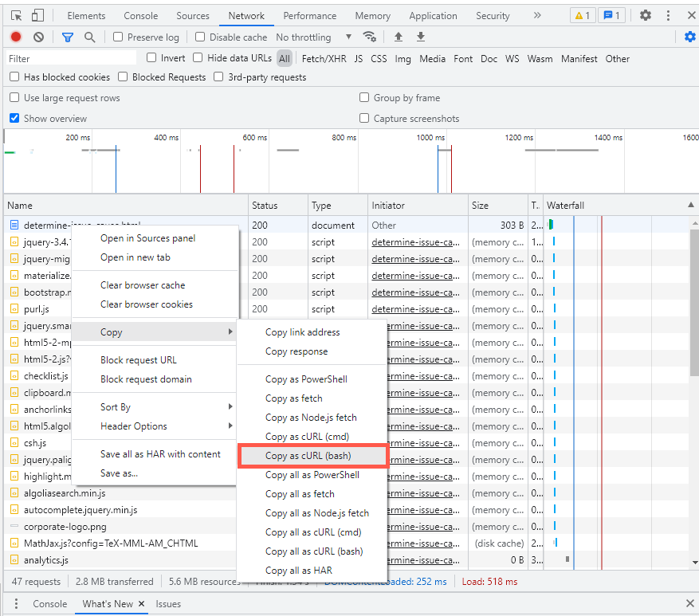The height and width of the screenshot is (616, 699).
Task: Toggle the Disable cache checkbox
Action: click(200, 37)
